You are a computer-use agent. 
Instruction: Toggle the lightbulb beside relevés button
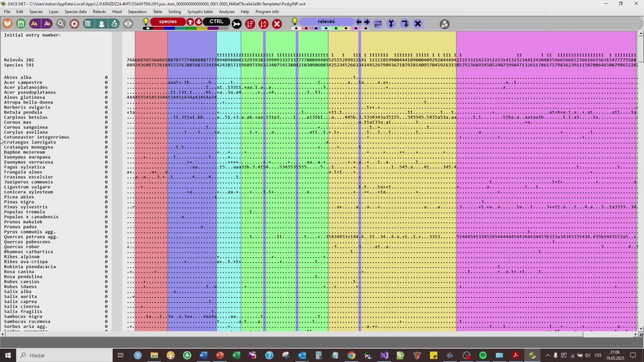pos(295,22)
